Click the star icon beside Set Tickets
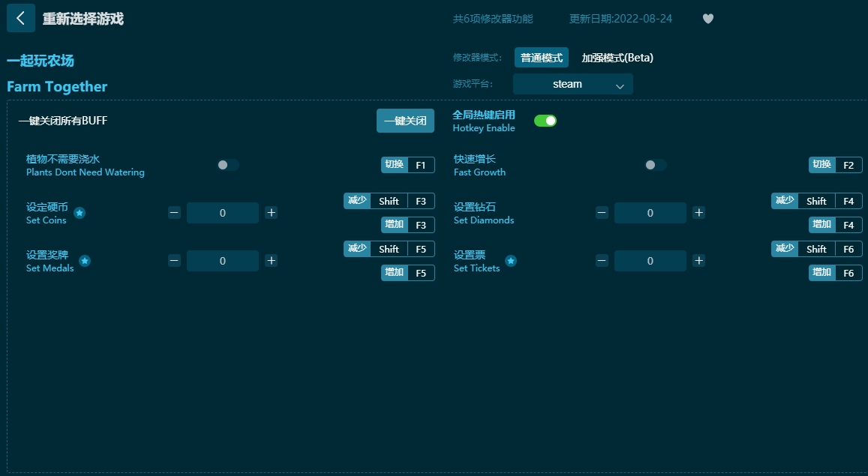Image resolution: width=868 pixels, height=476 pixels. point(511,261)
